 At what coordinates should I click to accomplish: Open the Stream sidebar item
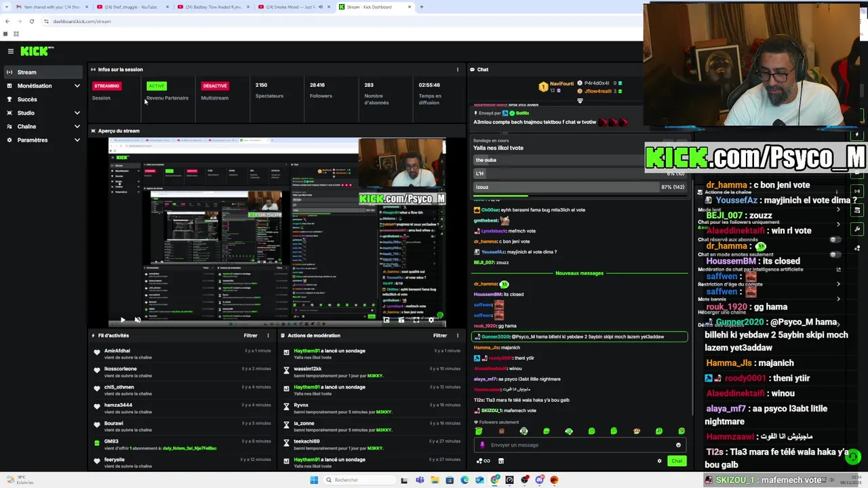pyautogui.click(x=42, y=72)
